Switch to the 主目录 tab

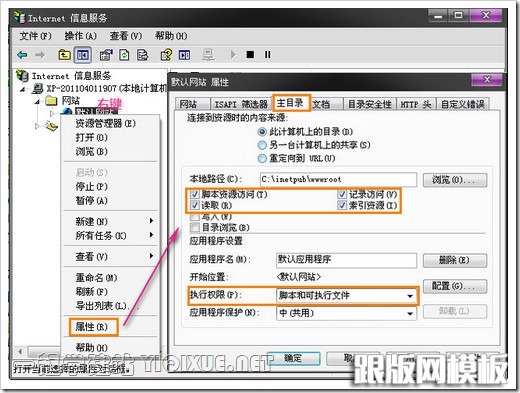[291, 103]
